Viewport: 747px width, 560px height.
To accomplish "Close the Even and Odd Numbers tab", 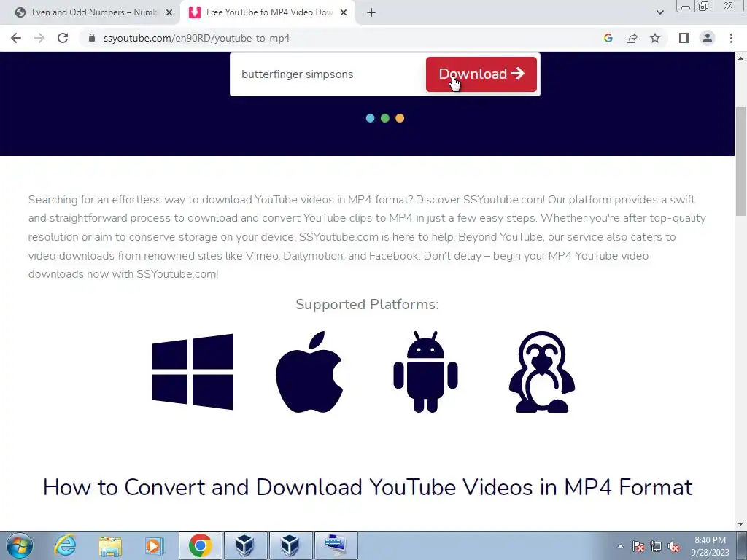I will pyautogui.click(x=169, y=13).
